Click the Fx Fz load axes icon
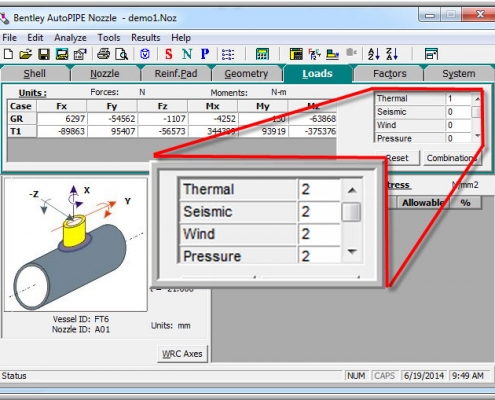Screen dimensions: 495x400 pyautogui.click(x=314, y=54)
